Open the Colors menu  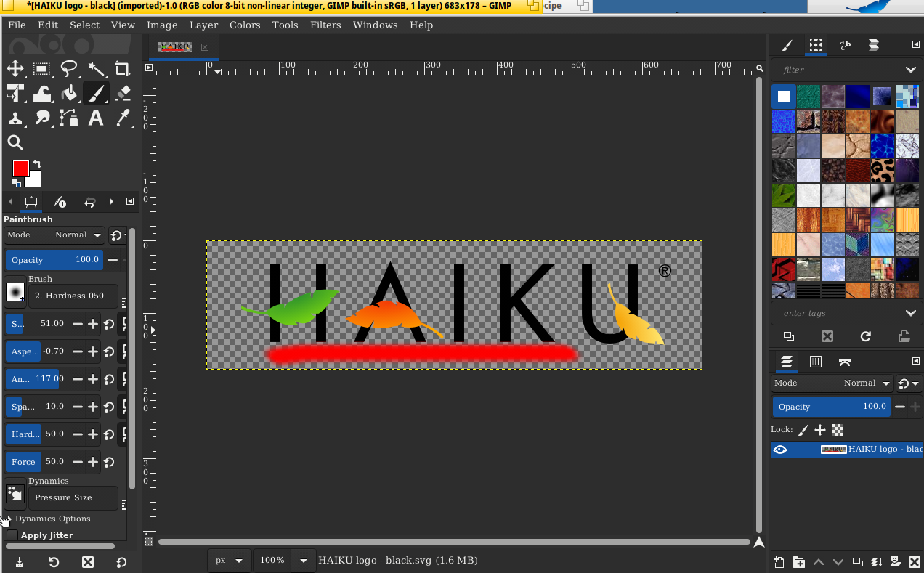[x=245, y=25]
